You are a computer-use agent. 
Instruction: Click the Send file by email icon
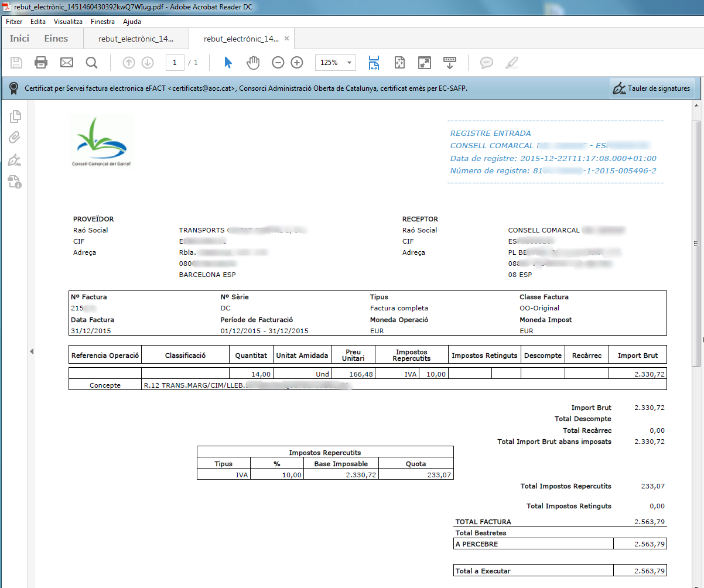click(67, 63)
